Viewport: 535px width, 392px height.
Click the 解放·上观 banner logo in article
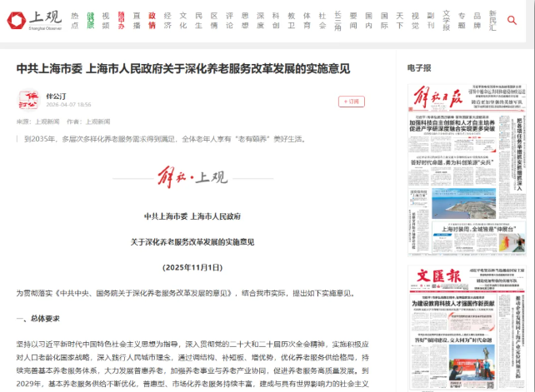pos(192,177)
